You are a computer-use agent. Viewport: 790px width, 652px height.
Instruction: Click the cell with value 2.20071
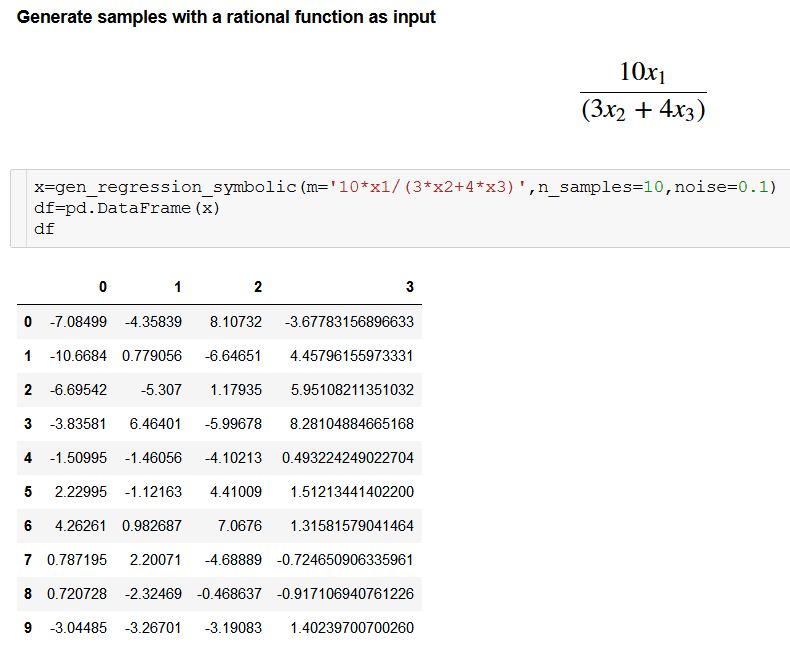pos(156,560)
